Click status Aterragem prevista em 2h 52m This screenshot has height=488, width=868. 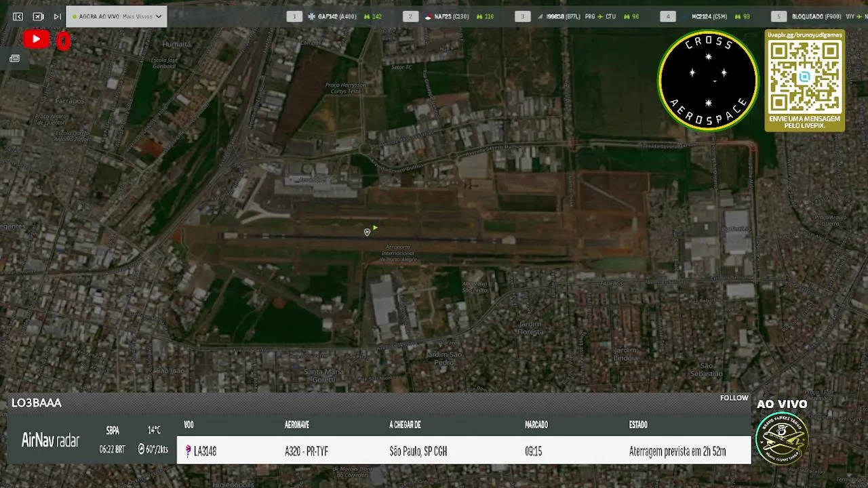[677, 451]
